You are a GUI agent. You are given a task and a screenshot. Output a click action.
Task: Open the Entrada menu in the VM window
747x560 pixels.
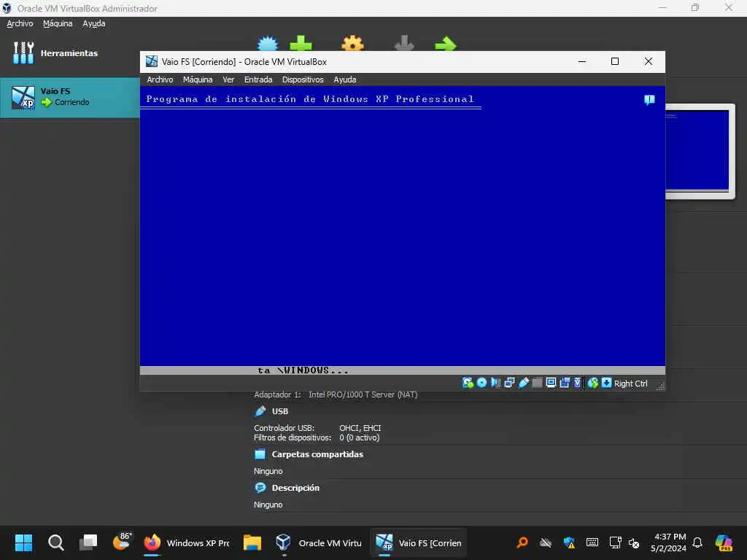click(258, 79)
